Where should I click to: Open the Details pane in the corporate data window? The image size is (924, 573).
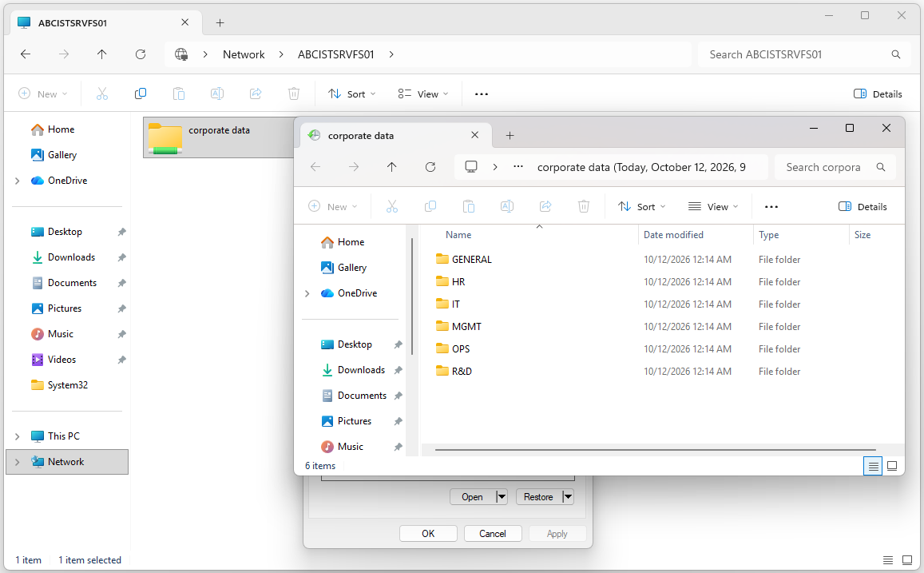[x=863, y=206]
